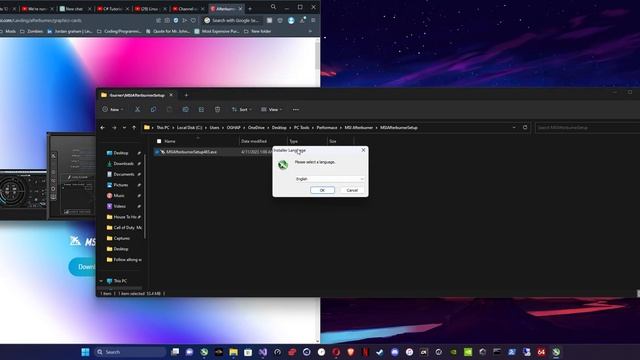The width and height of the screenshot is (640, 360).
Task: Click the Delete trash icon in Explorer
Action: 217,109
